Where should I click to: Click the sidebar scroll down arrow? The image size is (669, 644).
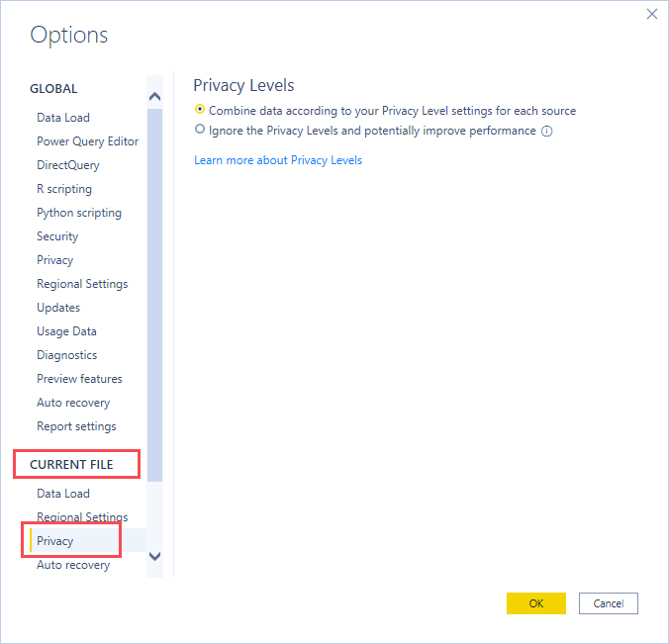[154, 556]
